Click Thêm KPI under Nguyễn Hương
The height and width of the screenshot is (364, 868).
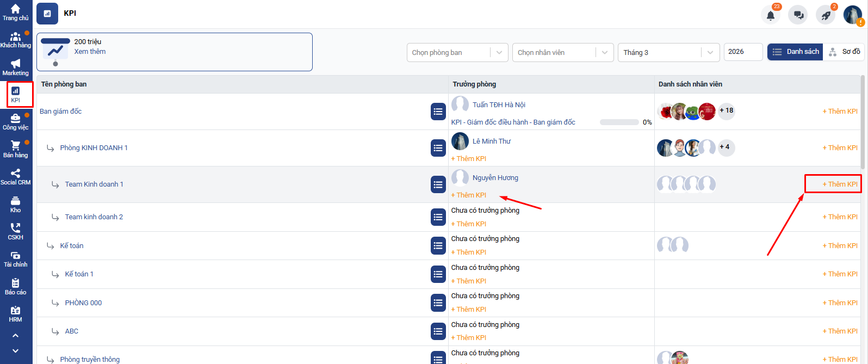(x=469, y=195)
